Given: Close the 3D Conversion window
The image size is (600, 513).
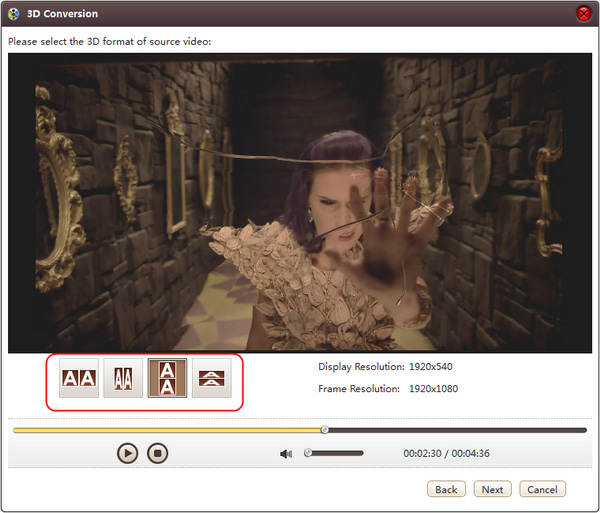Looking at the screenshot, I should point(583,14).
